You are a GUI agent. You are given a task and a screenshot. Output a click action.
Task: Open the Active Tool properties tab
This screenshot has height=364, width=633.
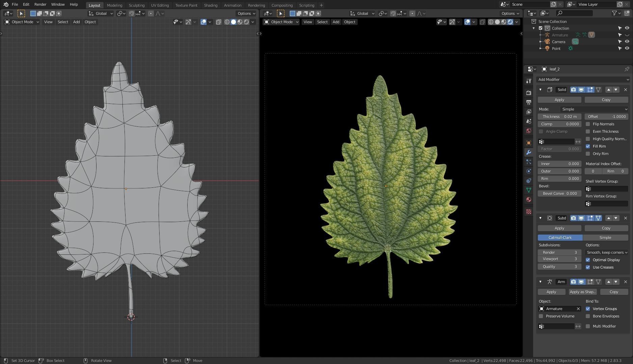coord(529,81)
